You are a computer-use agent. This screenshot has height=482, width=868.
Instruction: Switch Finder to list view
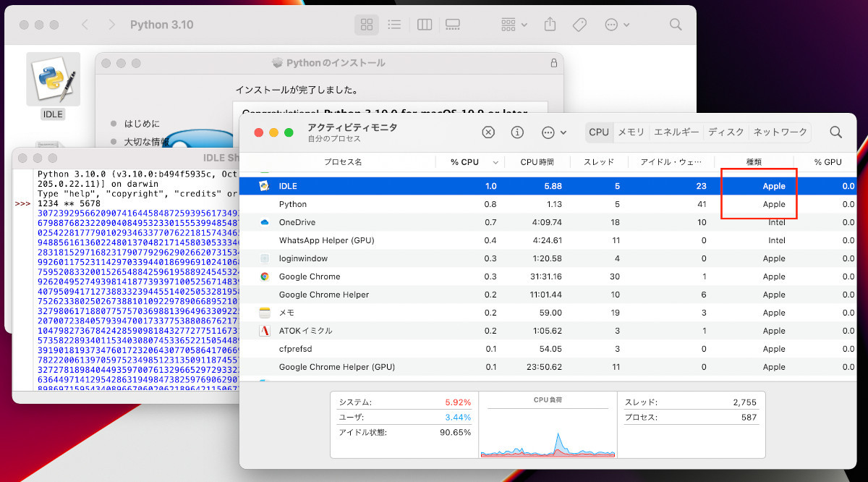(x=394, y=25)
